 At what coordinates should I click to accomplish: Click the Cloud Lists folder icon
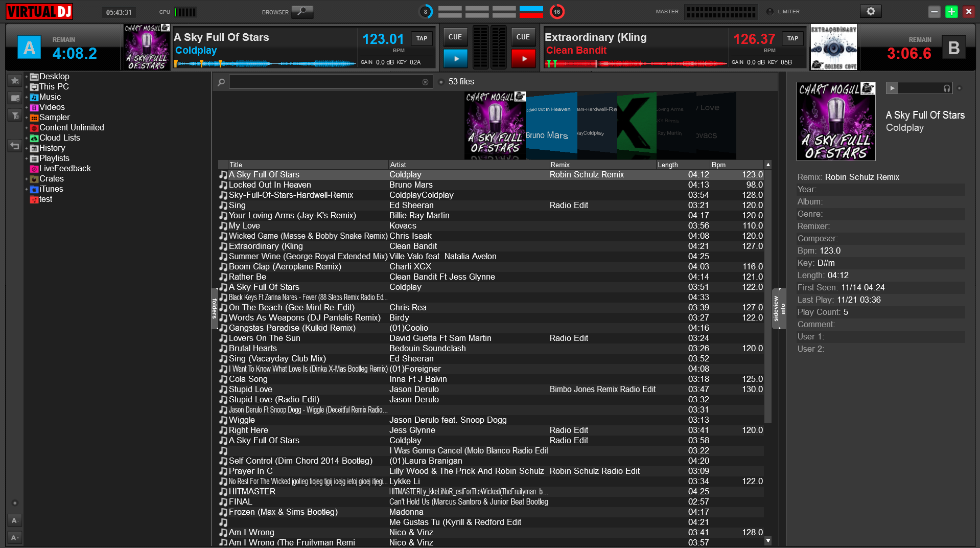[x=34, y=138]
